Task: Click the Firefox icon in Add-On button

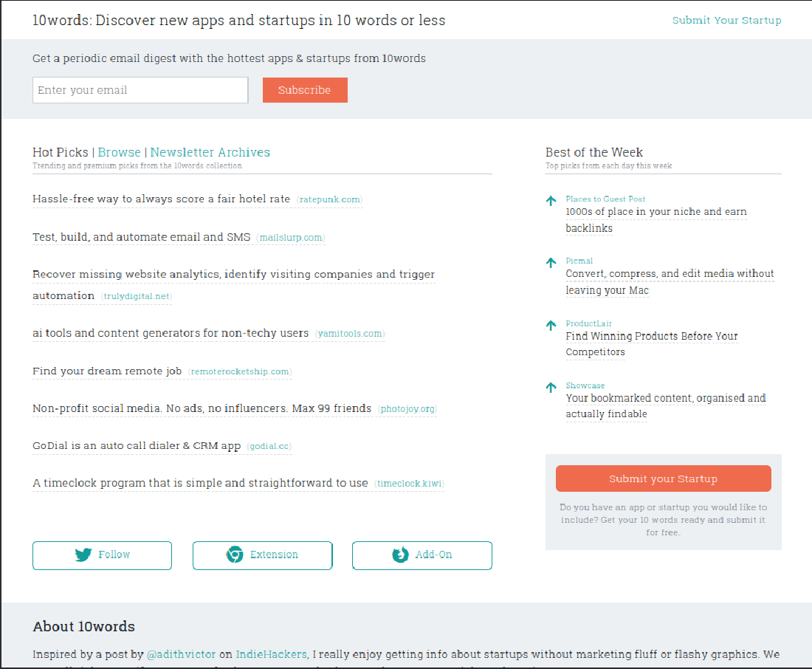Action: (400, 555)
